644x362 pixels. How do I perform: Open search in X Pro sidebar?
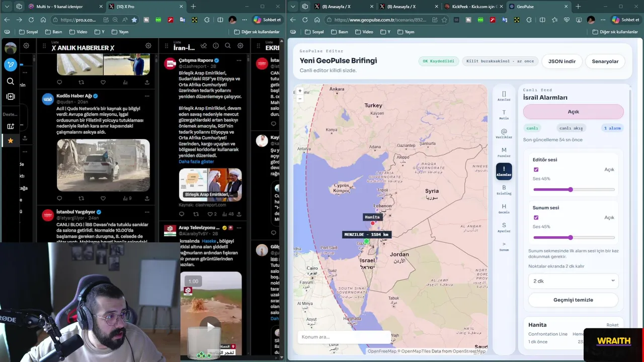[11, 81]
